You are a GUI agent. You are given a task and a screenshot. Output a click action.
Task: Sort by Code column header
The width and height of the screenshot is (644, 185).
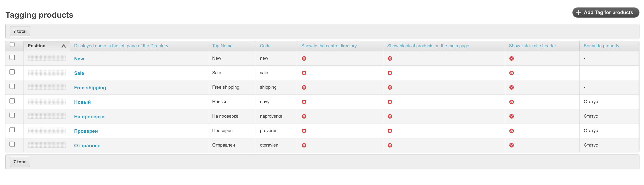point(265,46)
